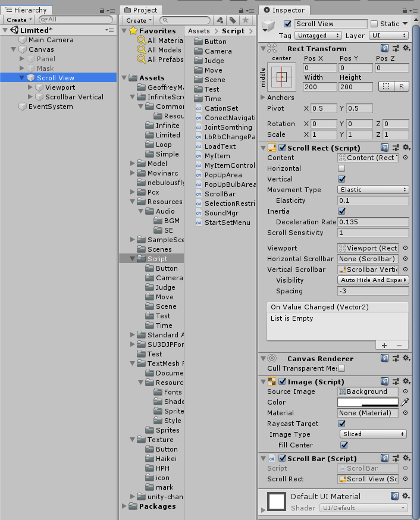Open Scroll Bar script gear menu

click(x=406, y=458)
